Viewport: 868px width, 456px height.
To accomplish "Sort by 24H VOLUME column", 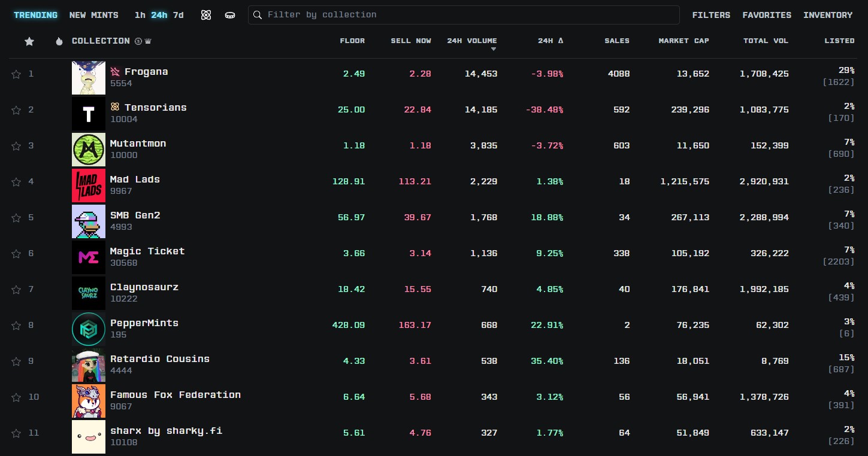I will 472,41.
